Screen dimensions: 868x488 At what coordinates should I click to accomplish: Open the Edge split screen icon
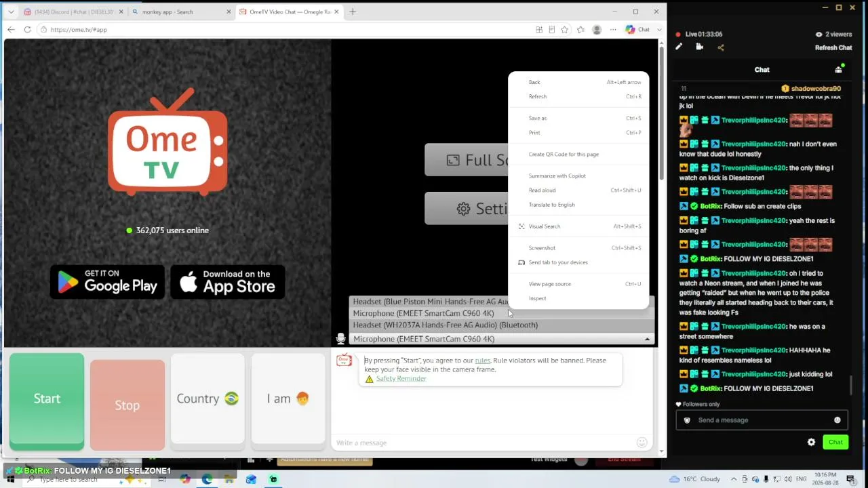pyautogui.click(x=539, y=30)
